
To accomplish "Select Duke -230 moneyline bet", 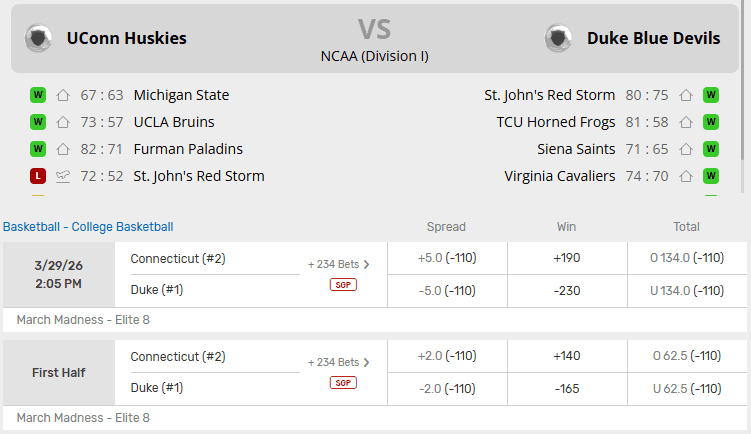I will 566,290.
